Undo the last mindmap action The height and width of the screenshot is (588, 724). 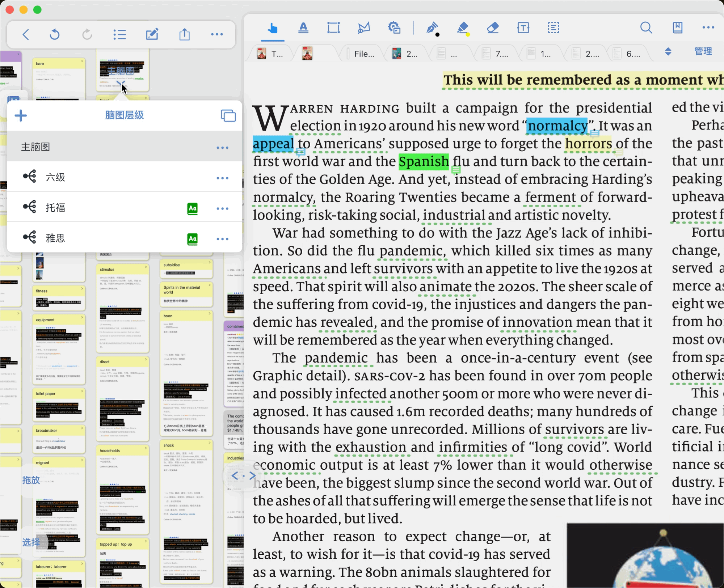[x=54, y=35]
